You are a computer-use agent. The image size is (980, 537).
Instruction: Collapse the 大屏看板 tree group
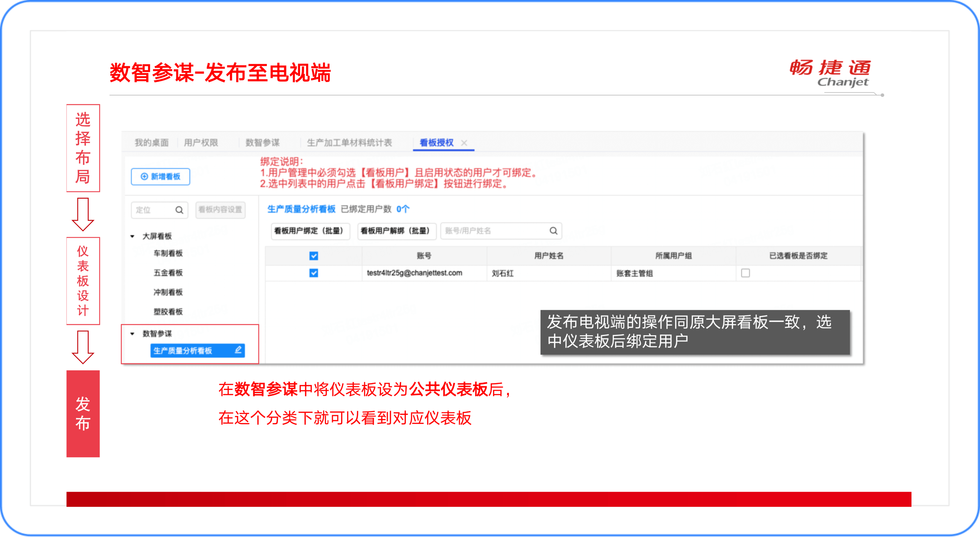point(132,236)
